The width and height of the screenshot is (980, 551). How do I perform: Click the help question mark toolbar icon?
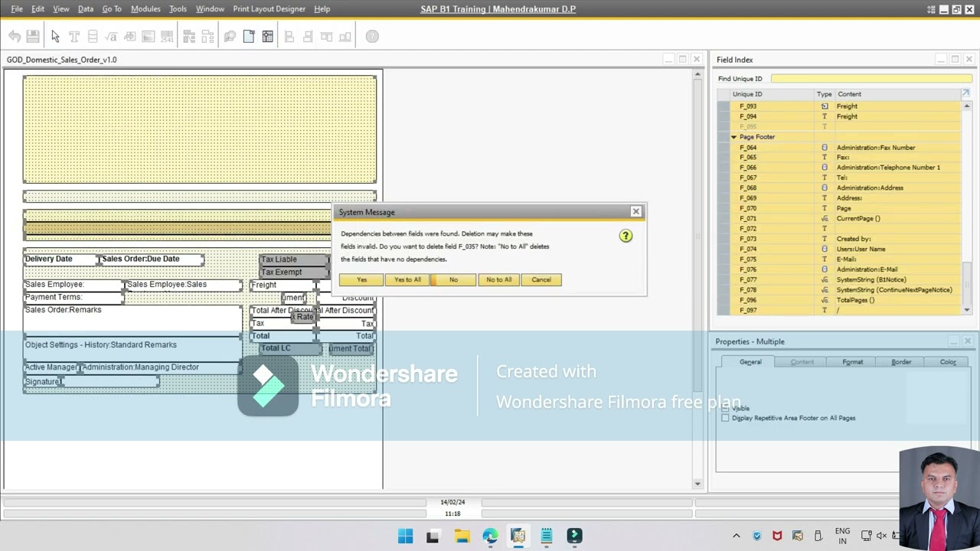(x=372, y=36)
